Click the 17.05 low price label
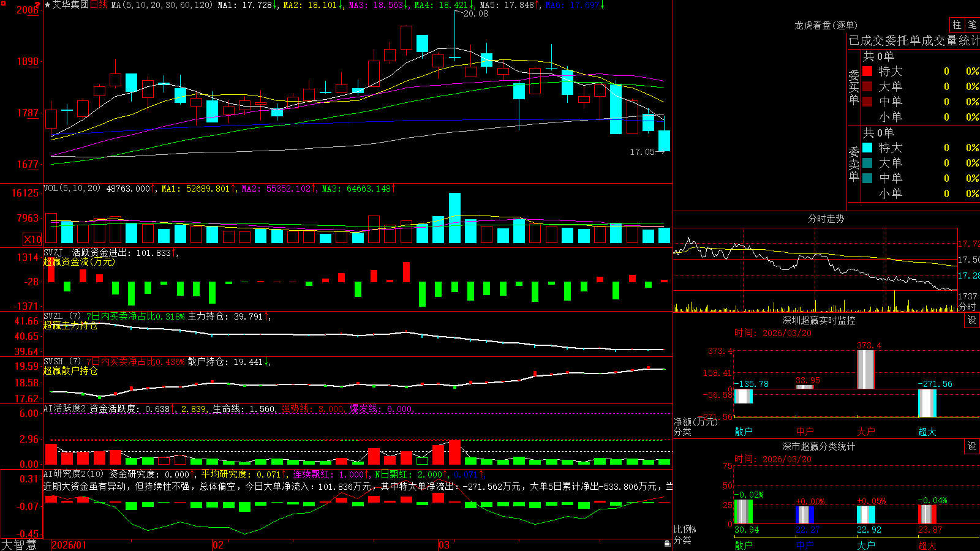 (642, 152)
